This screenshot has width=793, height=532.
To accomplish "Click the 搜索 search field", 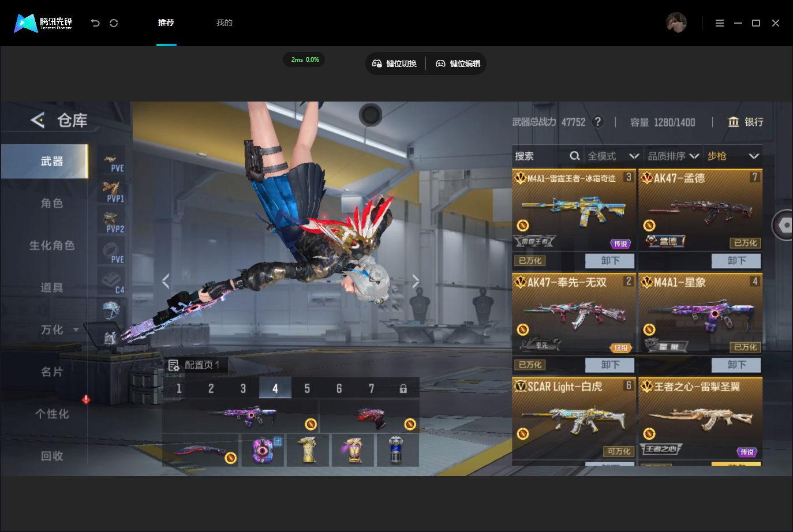I will tap(547, 156).
